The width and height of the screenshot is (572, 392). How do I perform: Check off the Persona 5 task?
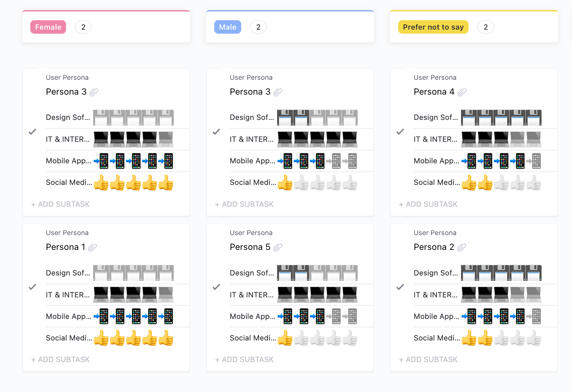tap(216, 287)
